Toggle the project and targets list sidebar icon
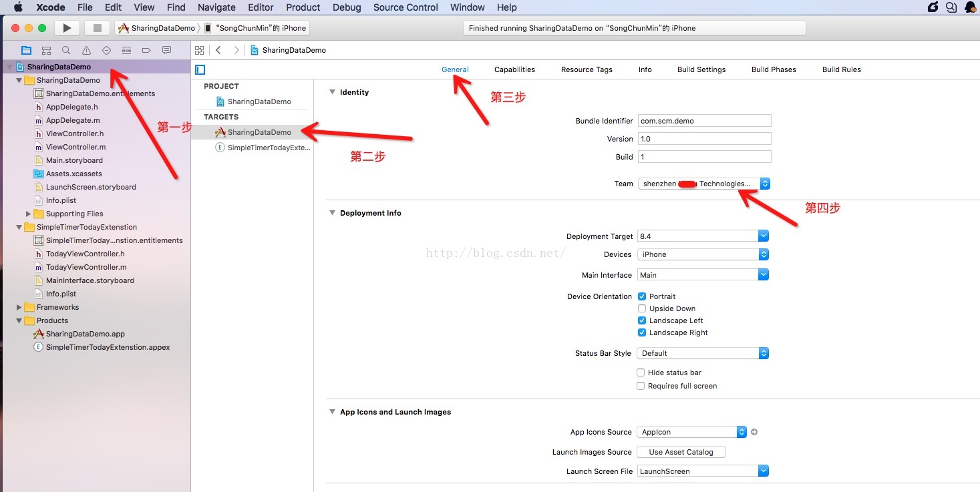 tap(200, 69)
